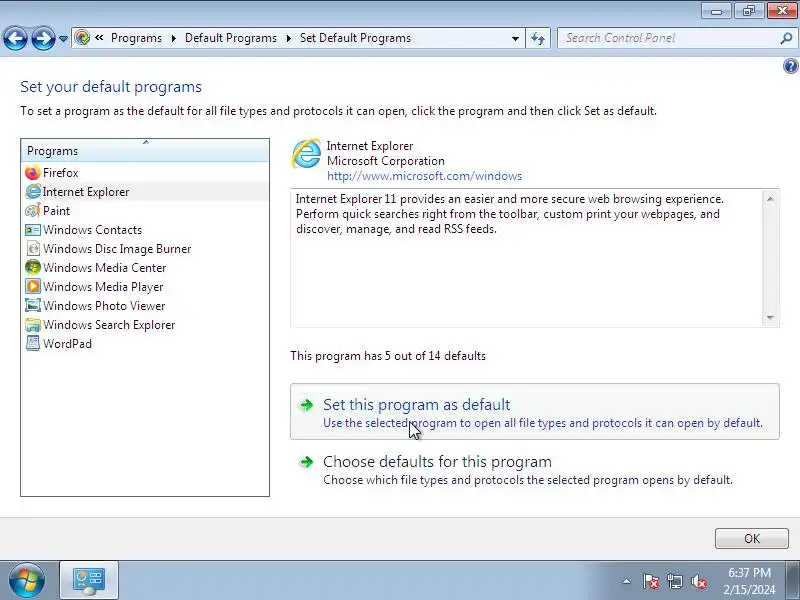Viewport: 800px width, 600px height.
Task: Click the WordPad icon in the list
Action: pyautogui.click(x=33, y=343)
